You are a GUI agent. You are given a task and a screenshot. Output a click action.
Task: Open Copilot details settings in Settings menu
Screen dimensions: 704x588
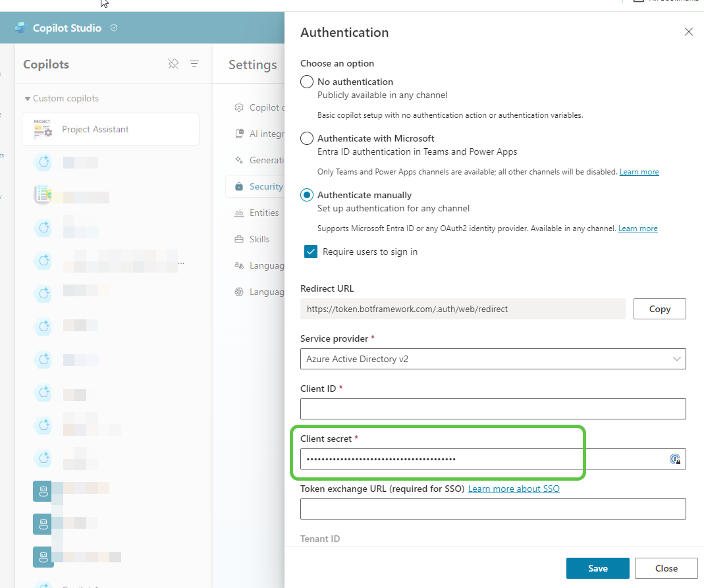click(263, 107)
